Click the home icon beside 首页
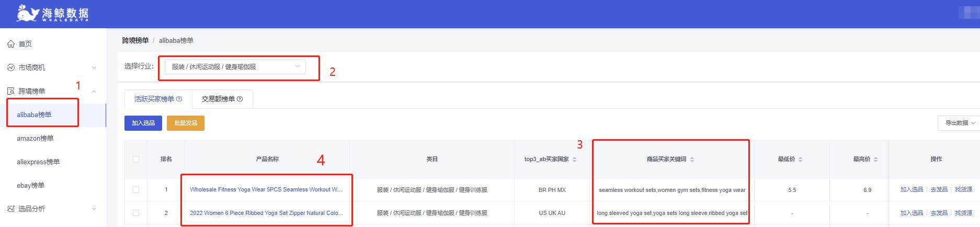Viewport: 980px width, 227px height. 11,44
